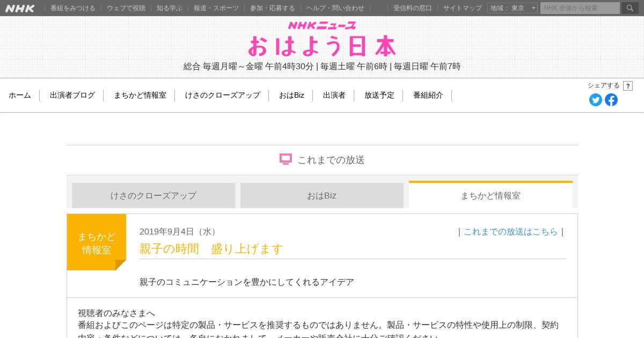Select the まちかど情報室 tab

coord(491,195)
